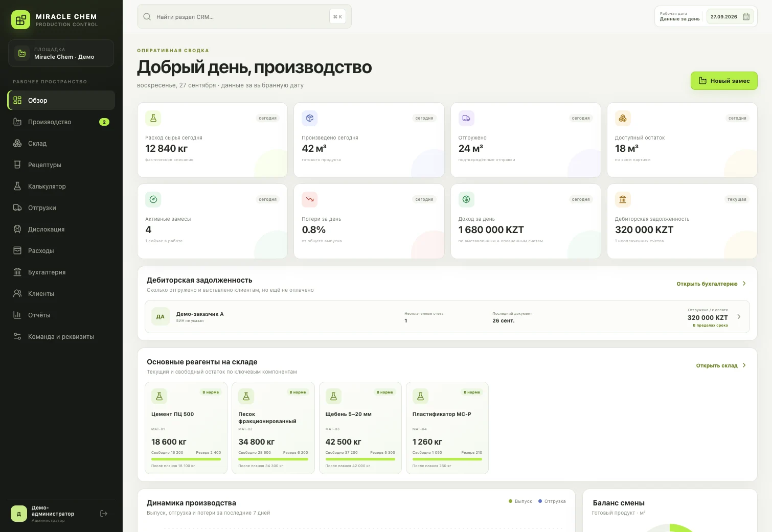This screenshot has width=772, height=532.
Task: Click the Клиенты people icon
Action: (x=17, y=293)
